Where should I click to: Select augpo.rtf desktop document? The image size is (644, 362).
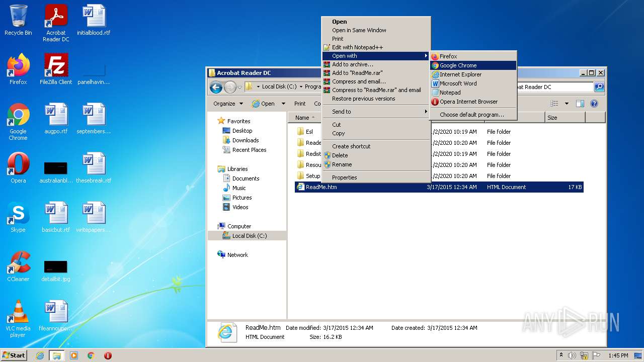coord(56,119)
